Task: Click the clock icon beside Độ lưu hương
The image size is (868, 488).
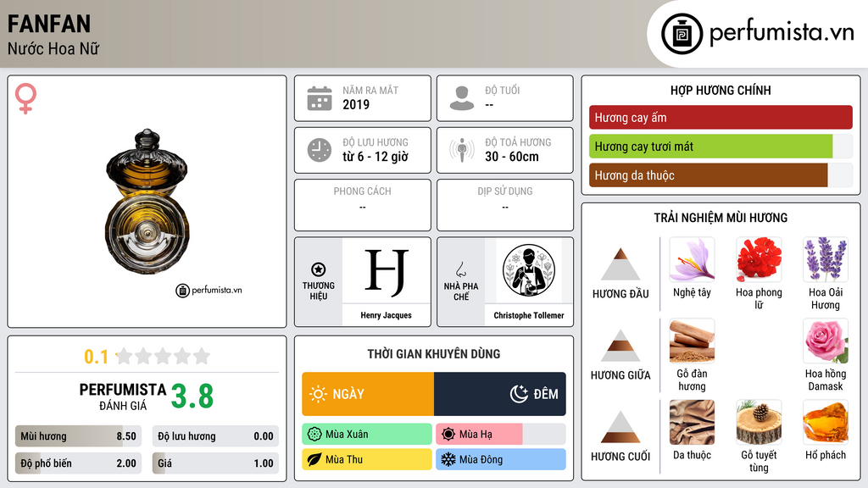Action: pyautogui.click(x=320, y=150)
